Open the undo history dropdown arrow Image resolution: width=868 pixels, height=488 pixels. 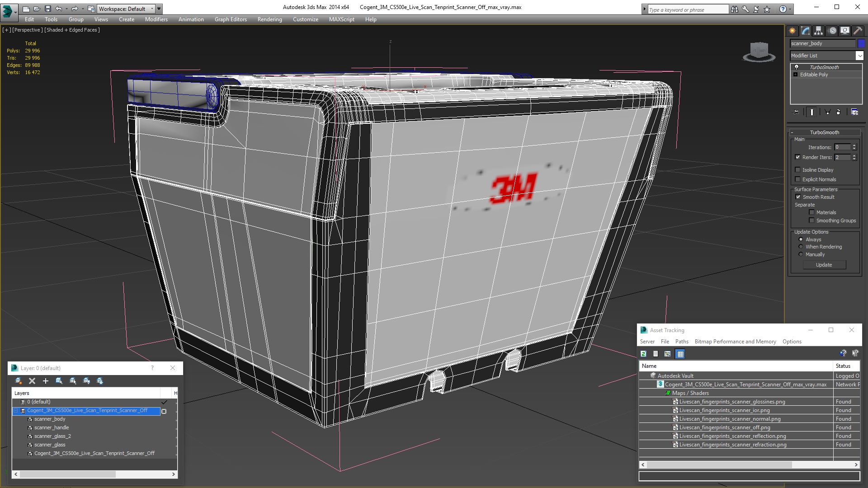[x=66, y=9]
